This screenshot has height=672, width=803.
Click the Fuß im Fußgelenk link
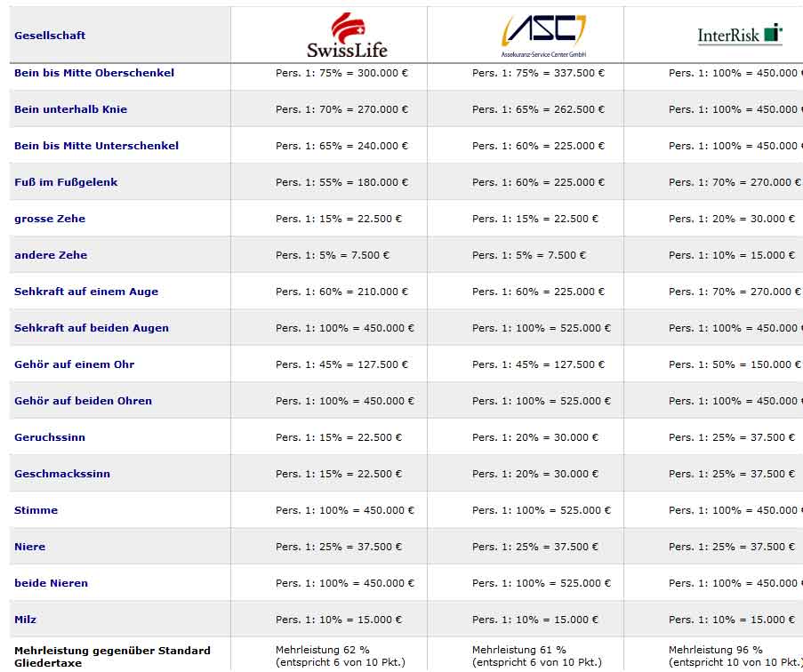(66, 182)
